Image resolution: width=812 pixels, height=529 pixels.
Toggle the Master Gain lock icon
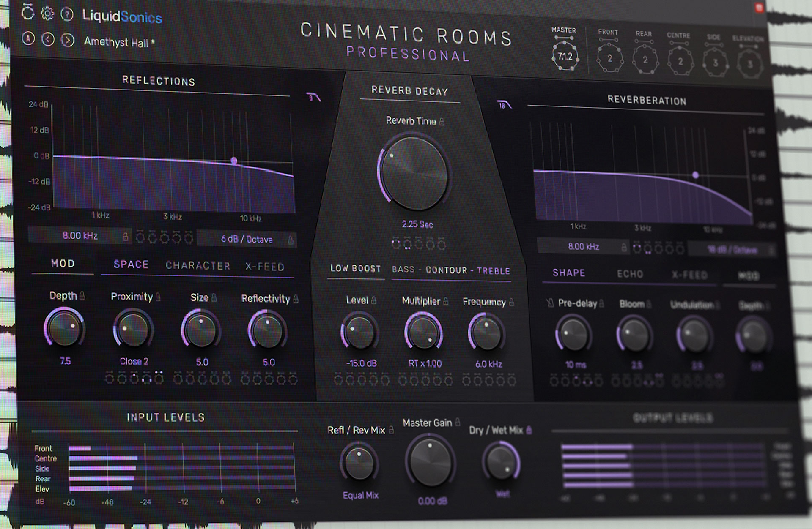(x=458, y=422)
